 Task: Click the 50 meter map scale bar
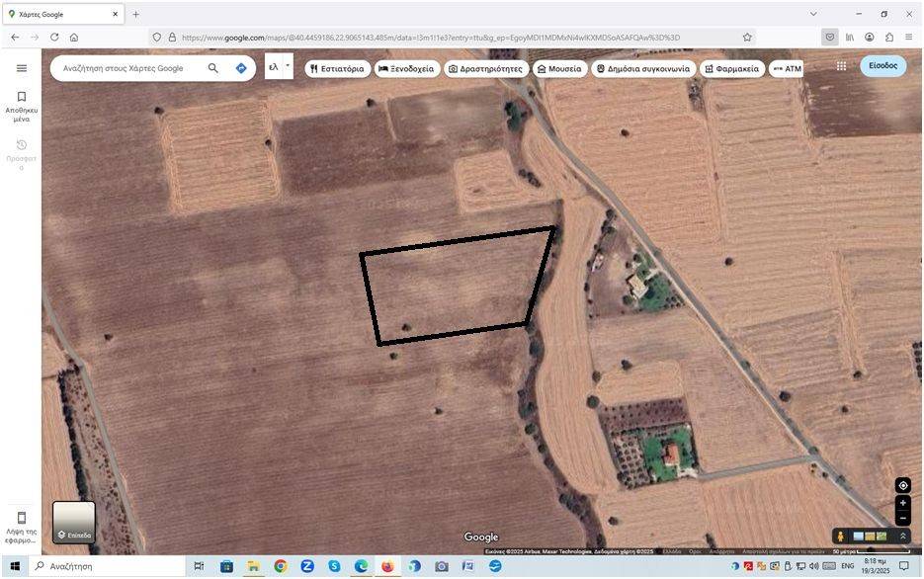(x=870, y=551)
